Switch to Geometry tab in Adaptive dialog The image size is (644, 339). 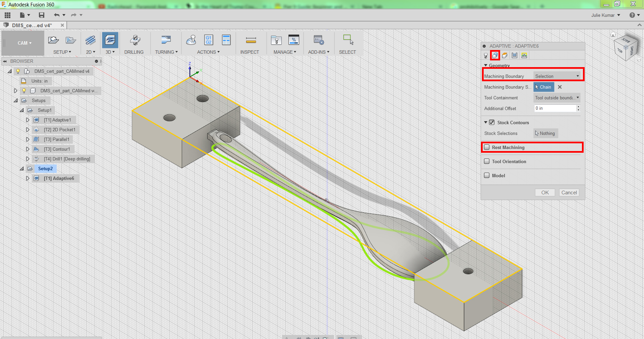495,55
